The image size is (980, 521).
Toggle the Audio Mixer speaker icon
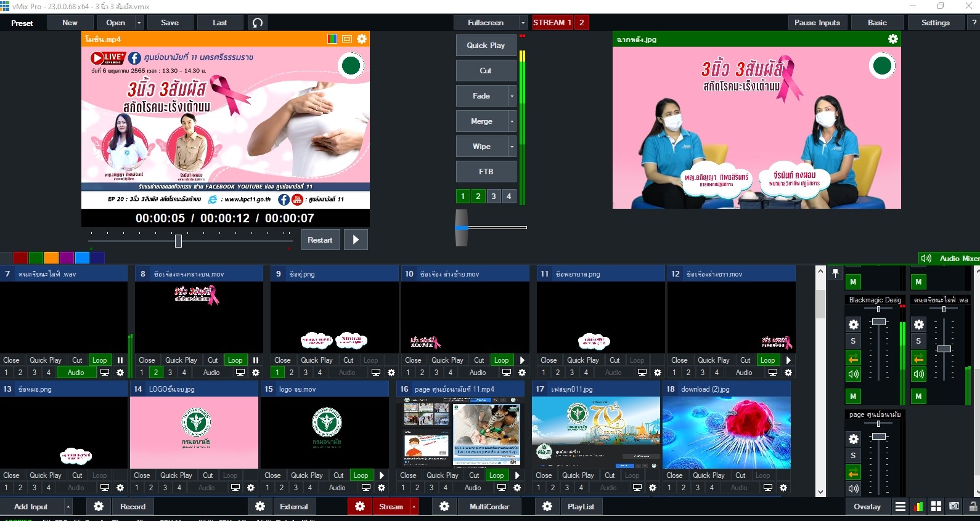coord(926,259)
